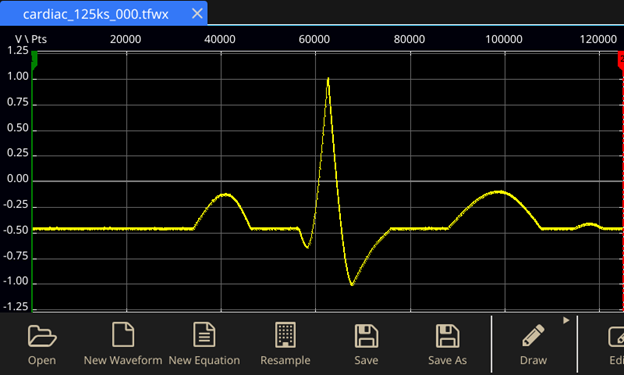The width and height of the screenshot is (624, 375).
Task: Create a New Equation
Action: click(x=204, y=344)
